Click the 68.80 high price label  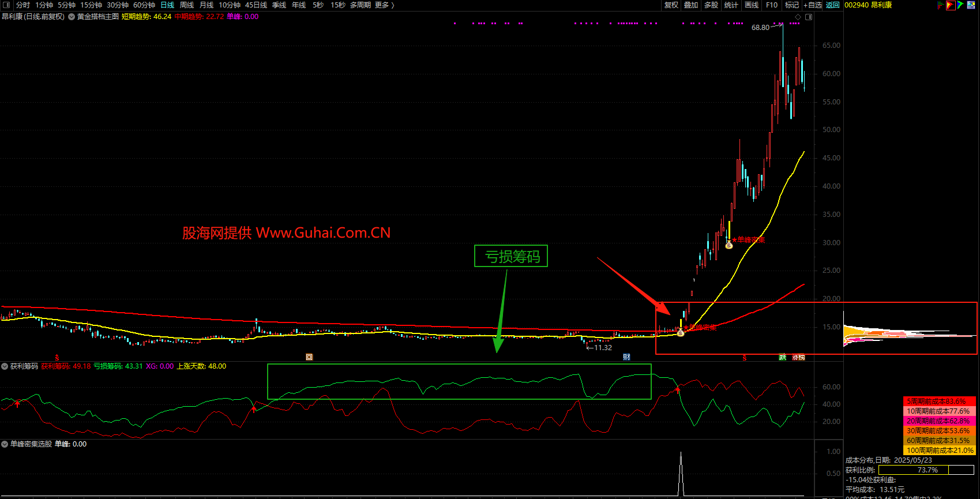coord(760,27)
